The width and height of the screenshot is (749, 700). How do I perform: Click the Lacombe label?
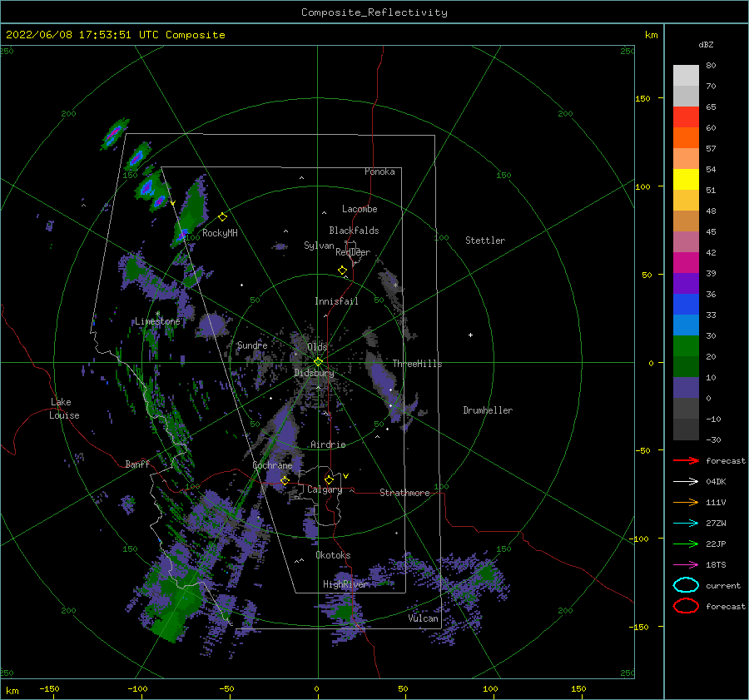click(x=360, y=209)
